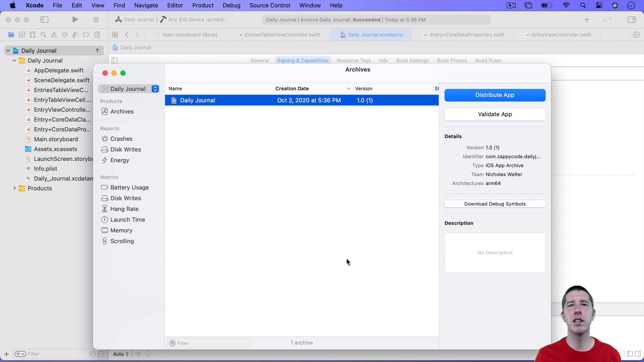Select Info.plist in navigator
Screen dimensions: 644x362
45,169
